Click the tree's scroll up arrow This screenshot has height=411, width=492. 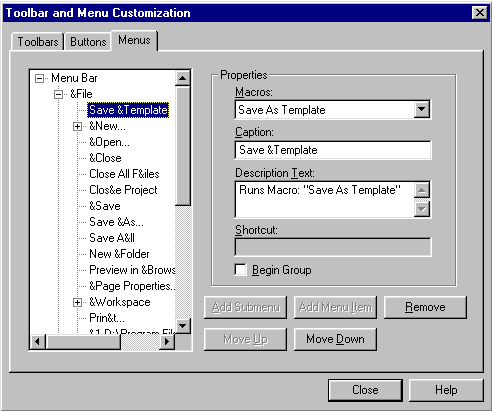tap(182, 79)
